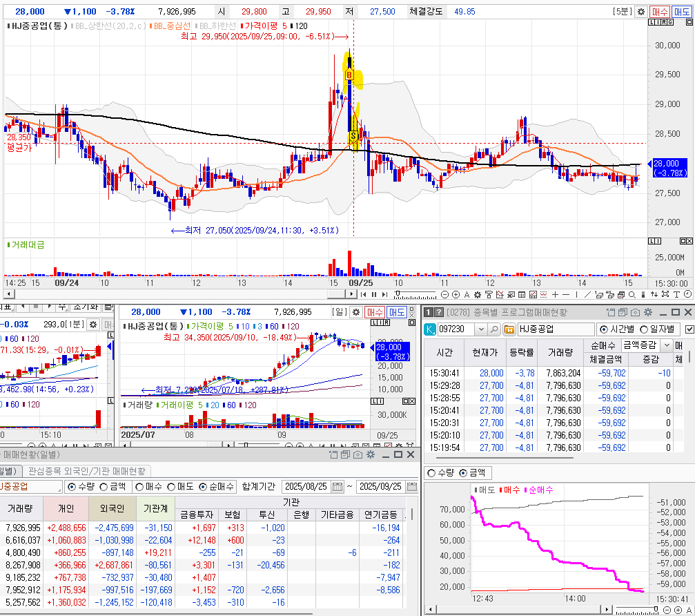Image resolution: width=695 pixels, height=616 pixels.
Task: Click blue 매도 button in top chart header
Action: [682, 12]
